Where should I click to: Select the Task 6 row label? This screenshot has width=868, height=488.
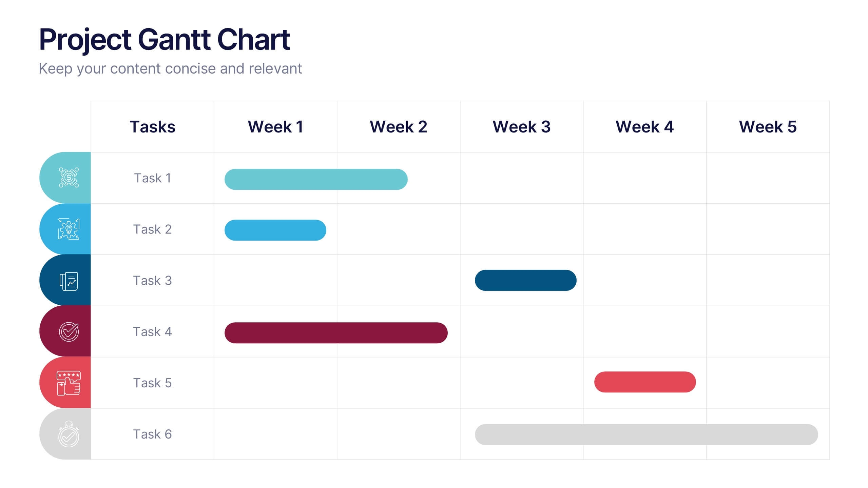[152, 434]
